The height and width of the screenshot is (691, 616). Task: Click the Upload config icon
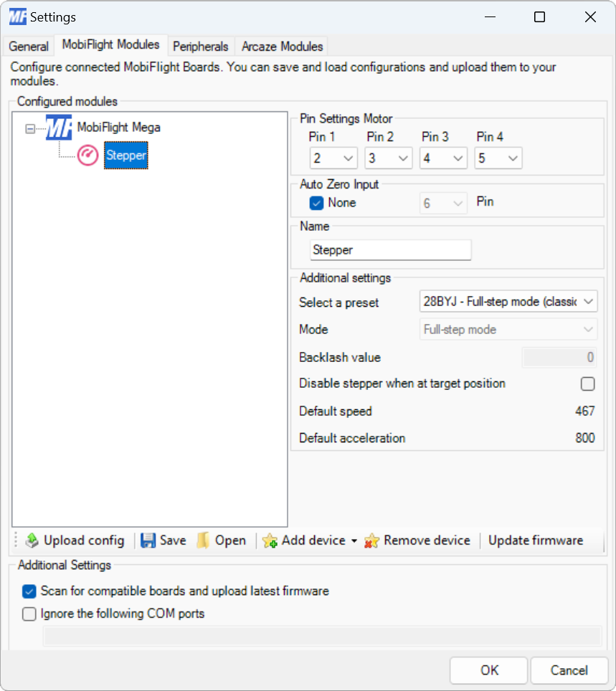pos(32,540)
